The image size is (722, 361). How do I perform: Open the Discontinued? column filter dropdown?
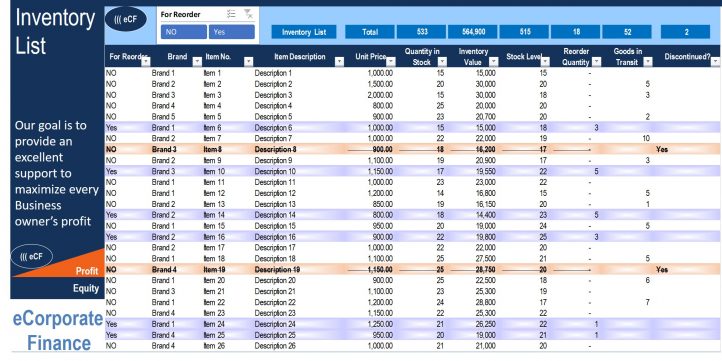[715, 61]
